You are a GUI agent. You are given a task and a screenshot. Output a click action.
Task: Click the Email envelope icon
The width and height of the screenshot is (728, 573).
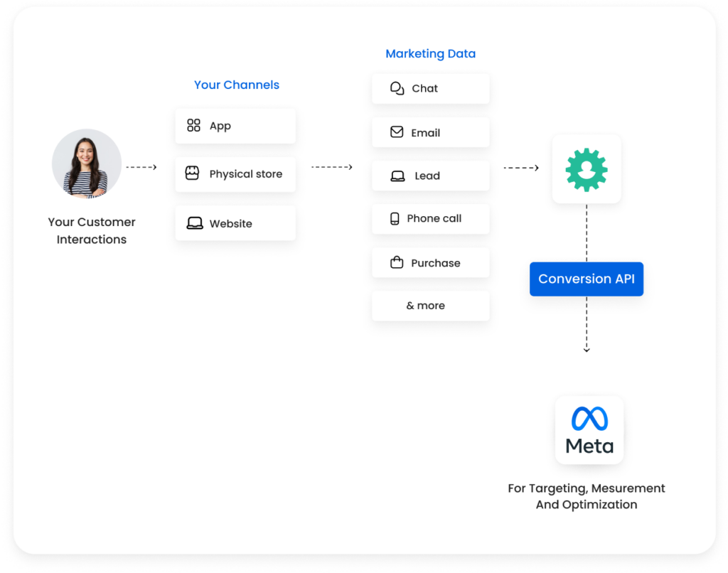(397, 132)
